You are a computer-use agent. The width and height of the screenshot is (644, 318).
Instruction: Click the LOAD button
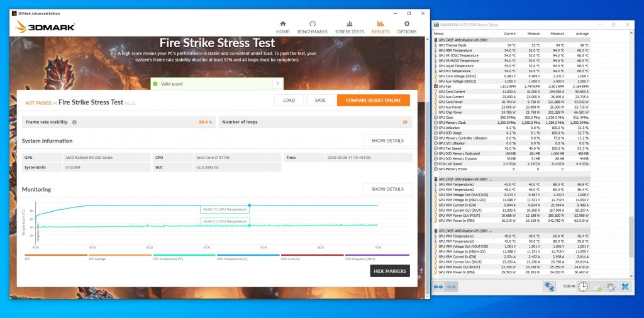click(289, 100)
